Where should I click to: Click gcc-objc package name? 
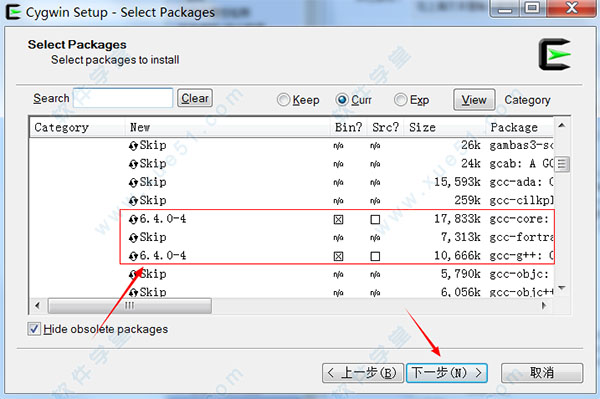click(519, 274)
